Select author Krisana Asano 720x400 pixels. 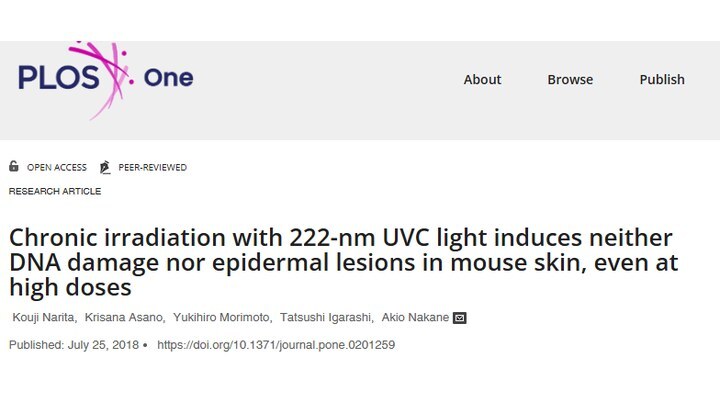pos(124,317)
